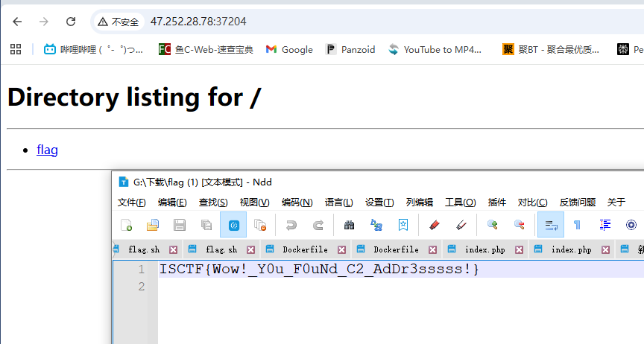This screenshot has height=344, width=644.
Task: Click the red highlighter mark icon
Action: 435,224
